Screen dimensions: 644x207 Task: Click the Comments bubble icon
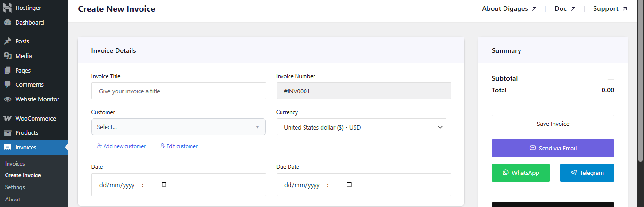[8, 85]
